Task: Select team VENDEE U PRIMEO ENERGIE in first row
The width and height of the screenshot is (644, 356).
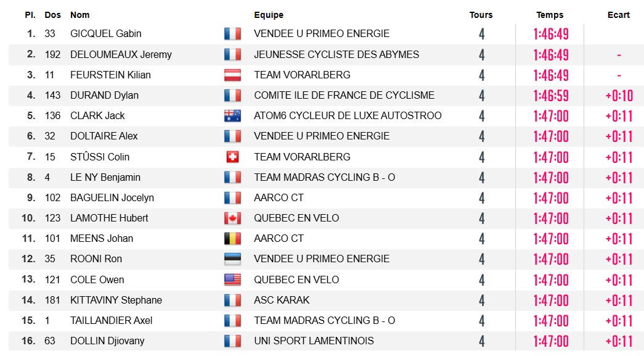Action: (x=322, y=34)
